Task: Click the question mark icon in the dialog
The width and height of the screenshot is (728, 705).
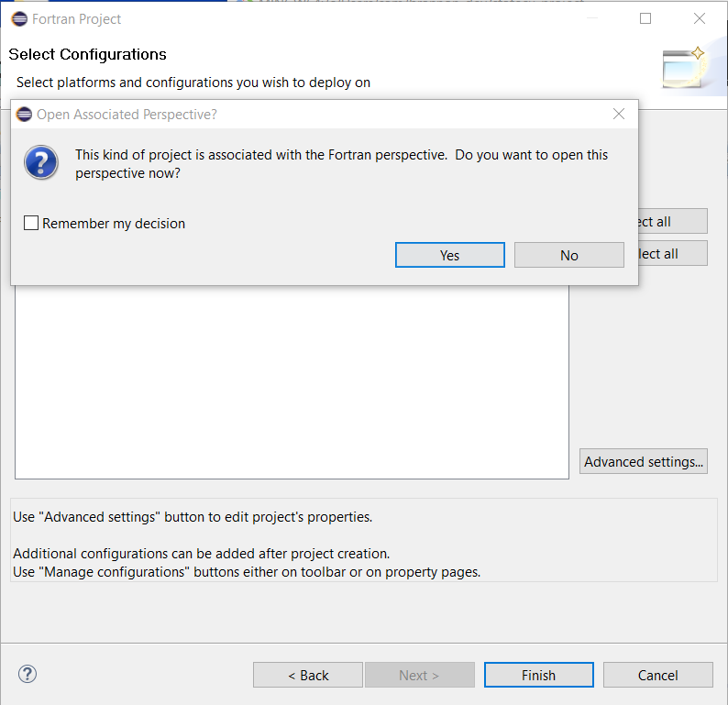Action: click(x=41, y=163)
